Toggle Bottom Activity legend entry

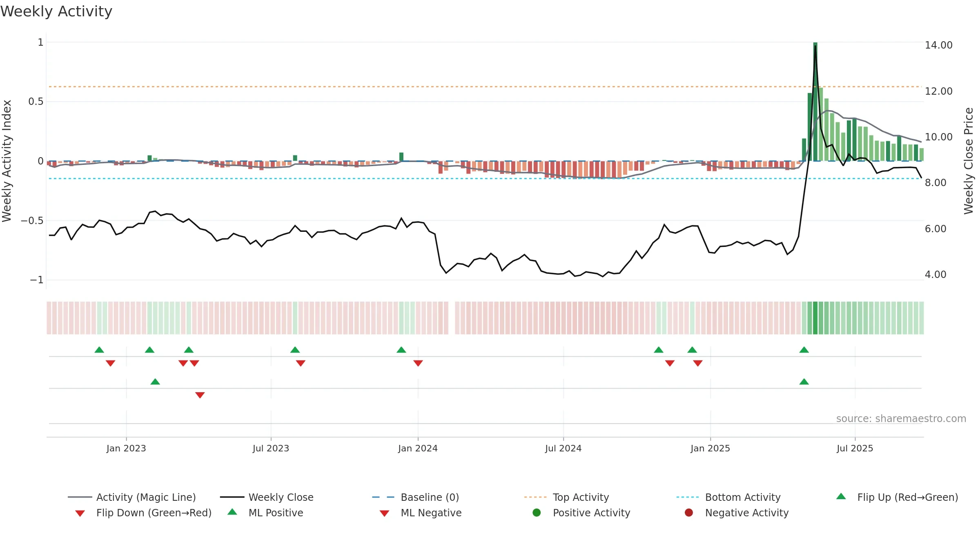pyautogui.click(x=728, y=497)
